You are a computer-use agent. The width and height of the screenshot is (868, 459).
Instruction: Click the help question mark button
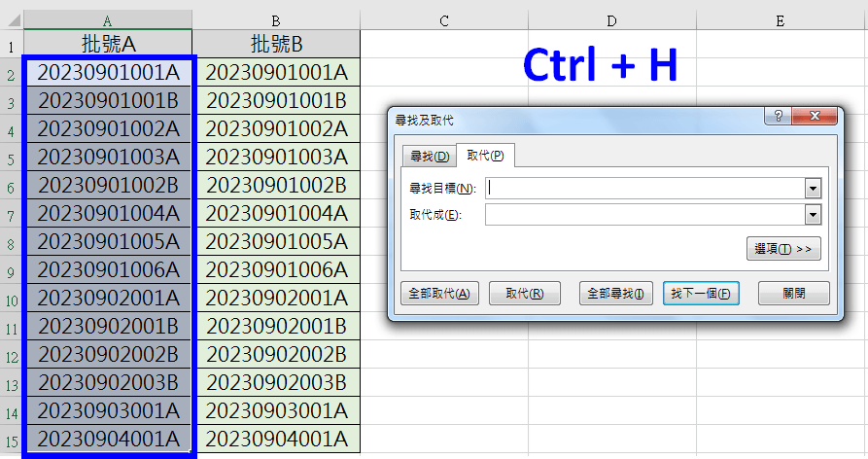779,117
